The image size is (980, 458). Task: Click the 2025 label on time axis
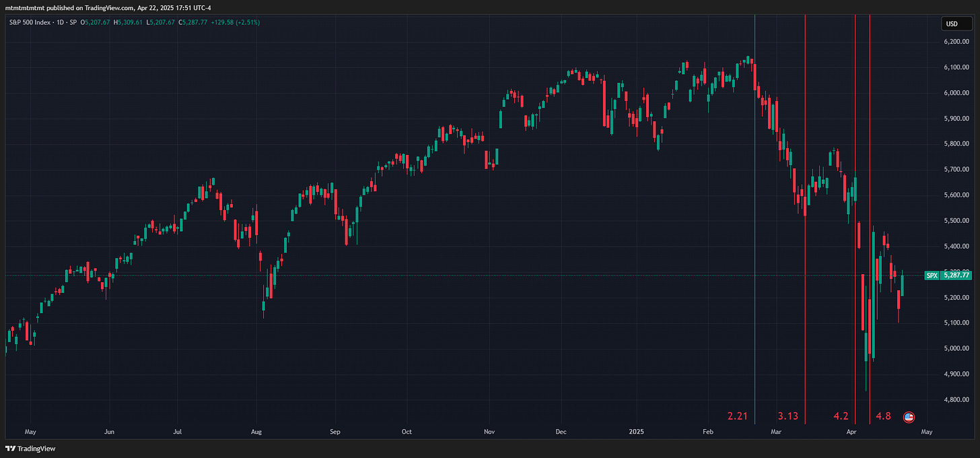pos(637,430)
